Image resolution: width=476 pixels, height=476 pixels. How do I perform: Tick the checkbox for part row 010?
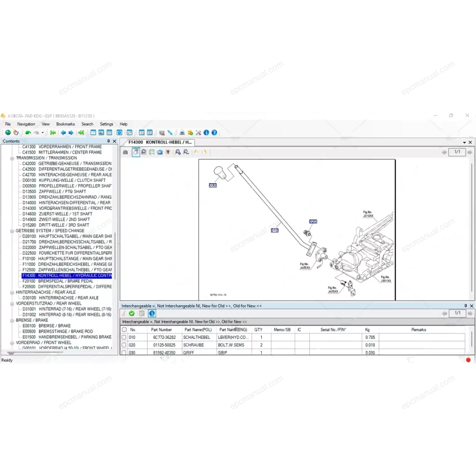point(124,337)
